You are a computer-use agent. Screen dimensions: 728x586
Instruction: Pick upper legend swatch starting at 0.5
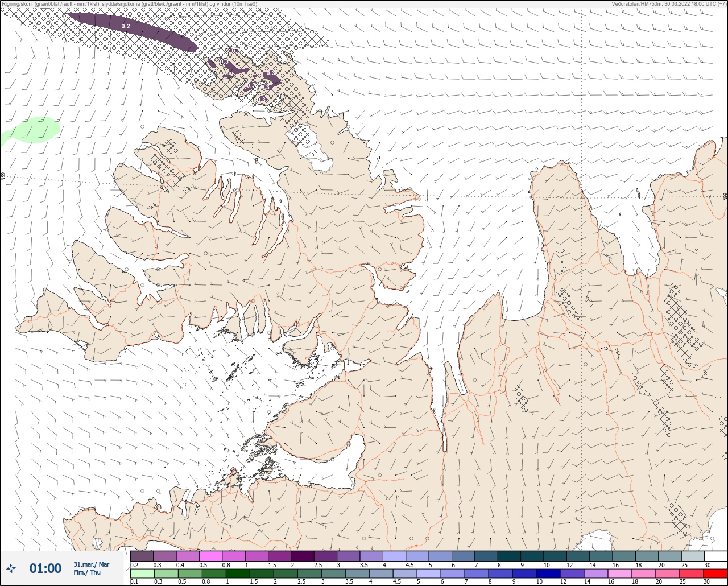coord(210,556)
